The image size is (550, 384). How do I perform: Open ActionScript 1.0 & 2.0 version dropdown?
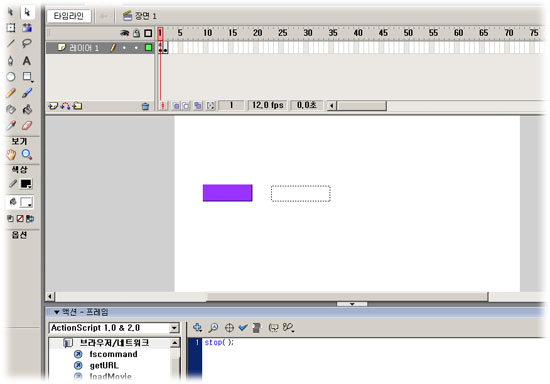point(174,328)
